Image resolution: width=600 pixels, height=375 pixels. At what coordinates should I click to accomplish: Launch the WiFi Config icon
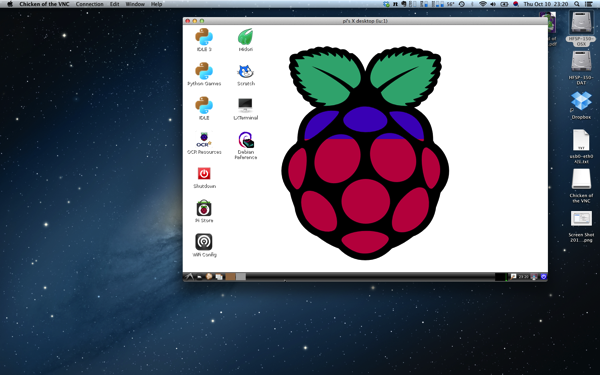(x=204, y=245)
